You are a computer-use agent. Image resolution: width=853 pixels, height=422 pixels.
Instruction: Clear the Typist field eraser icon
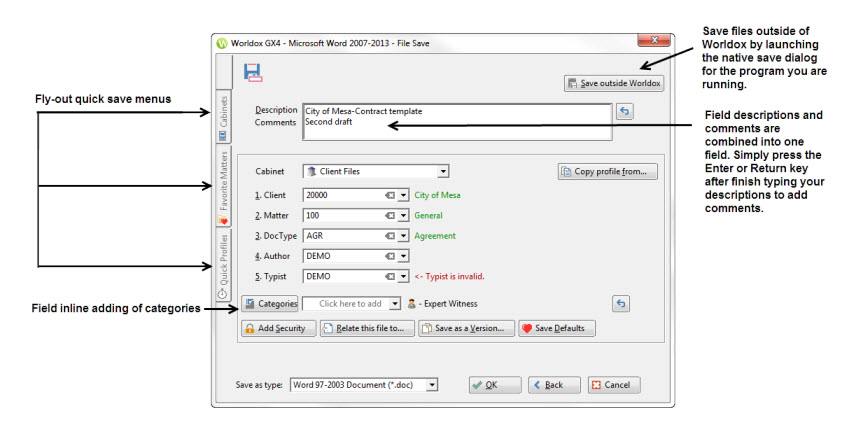[x=390, y=276]
